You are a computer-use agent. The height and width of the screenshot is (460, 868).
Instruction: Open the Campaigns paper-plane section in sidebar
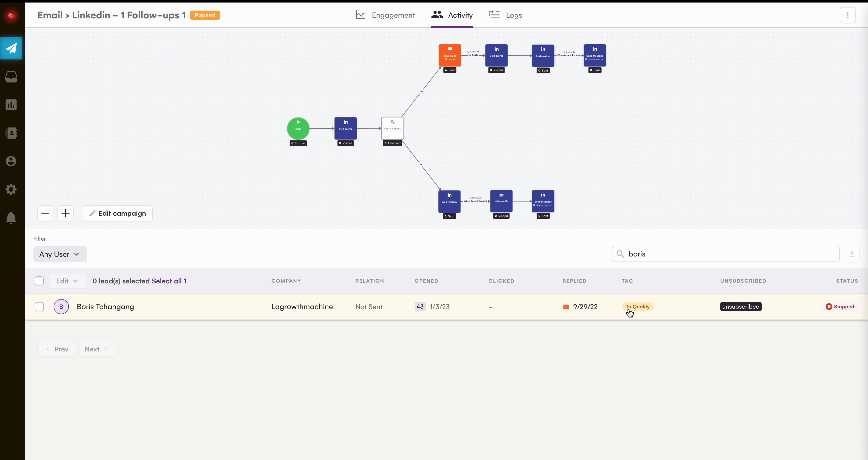click(x=11, y=48)
